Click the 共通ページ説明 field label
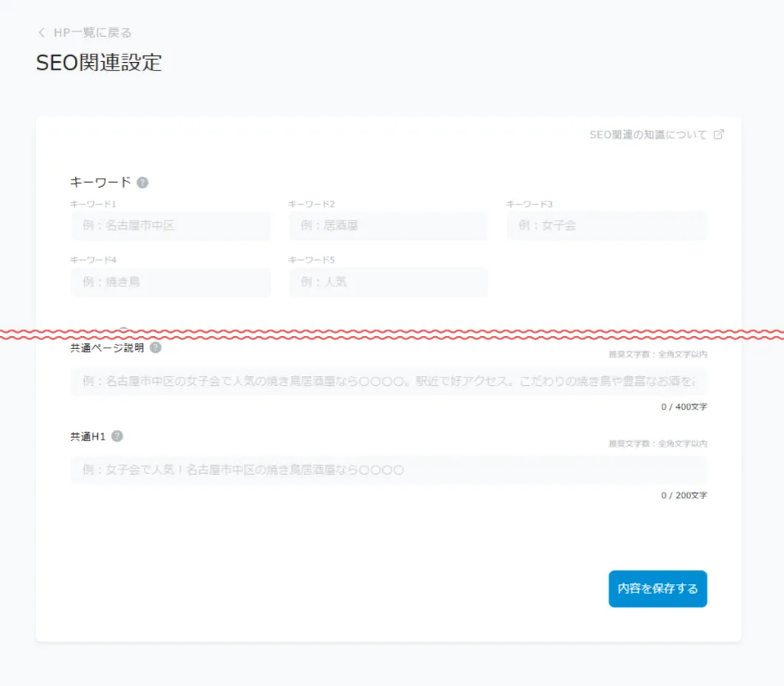The width and height of the screenshot is (784, 686). [107, 348]
